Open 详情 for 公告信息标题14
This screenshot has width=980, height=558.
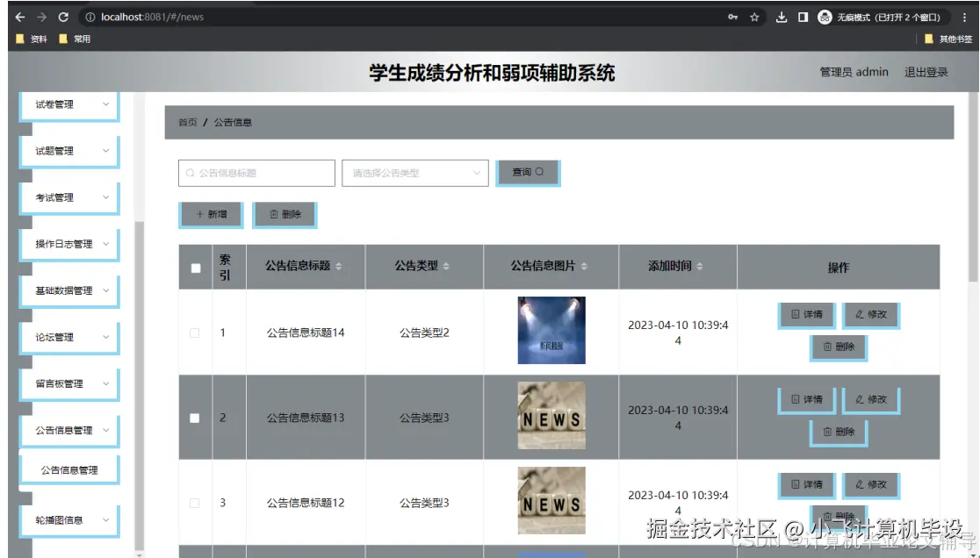[807, 315]
